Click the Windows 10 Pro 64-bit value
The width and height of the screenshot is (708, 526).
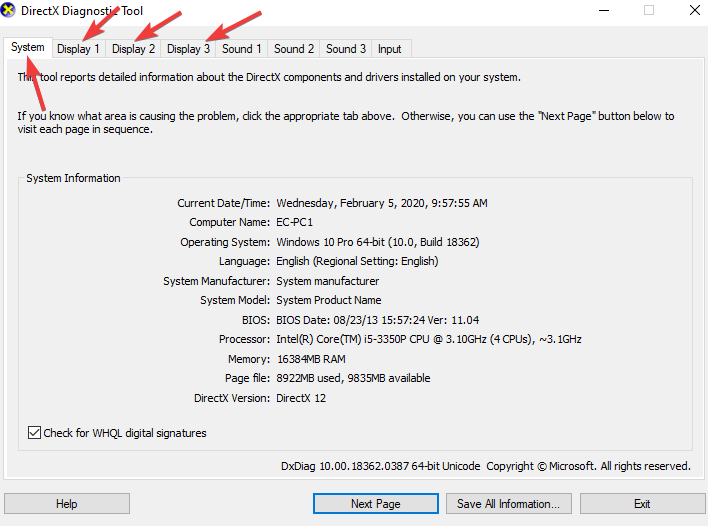tap(377, 242)
